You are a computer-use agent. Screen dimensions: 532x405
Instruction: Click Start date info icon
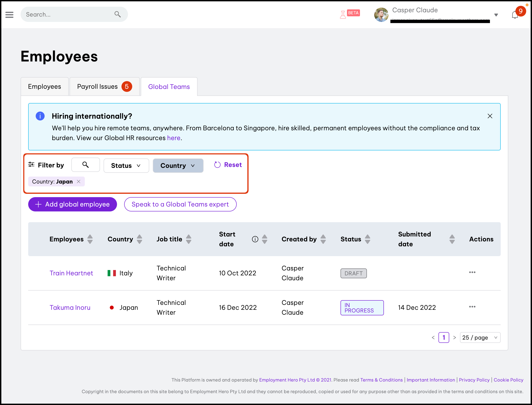point(255,239)
